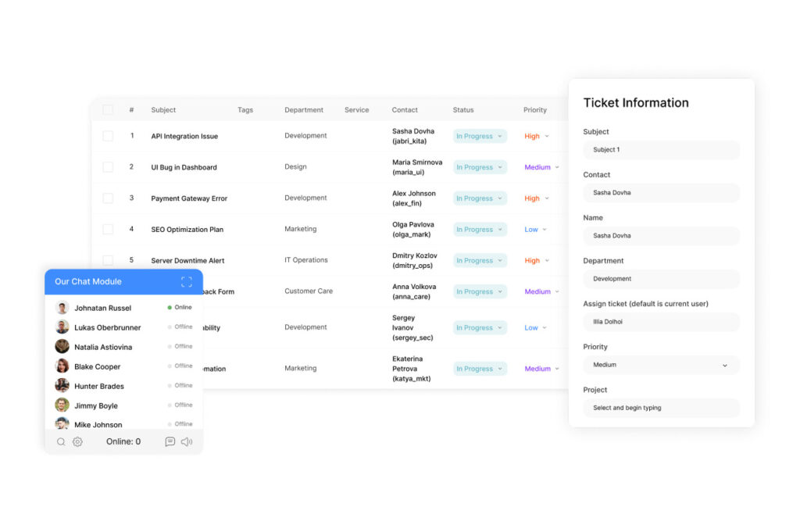Open the Server Downtime Alert ticket
Image resolution: width=800 pixels, height=532 pixels.
pos(187,261)
